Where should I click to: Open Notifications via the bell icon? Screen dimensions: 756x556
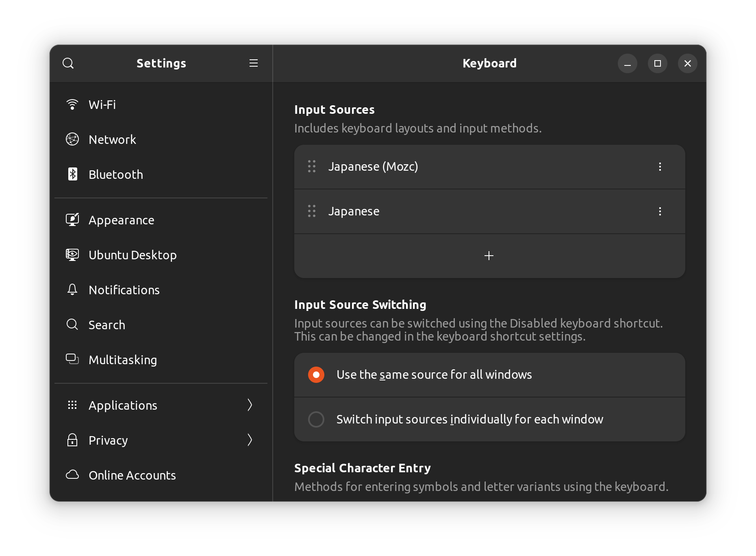click(72, 290)
